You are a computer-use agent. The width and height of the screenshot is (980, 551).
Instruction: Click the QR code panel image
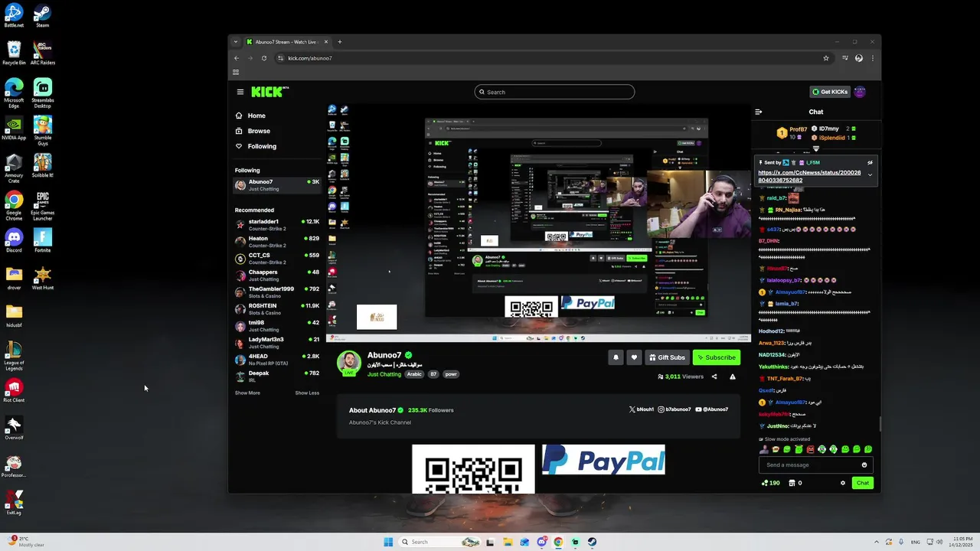[x=473, y=469]
